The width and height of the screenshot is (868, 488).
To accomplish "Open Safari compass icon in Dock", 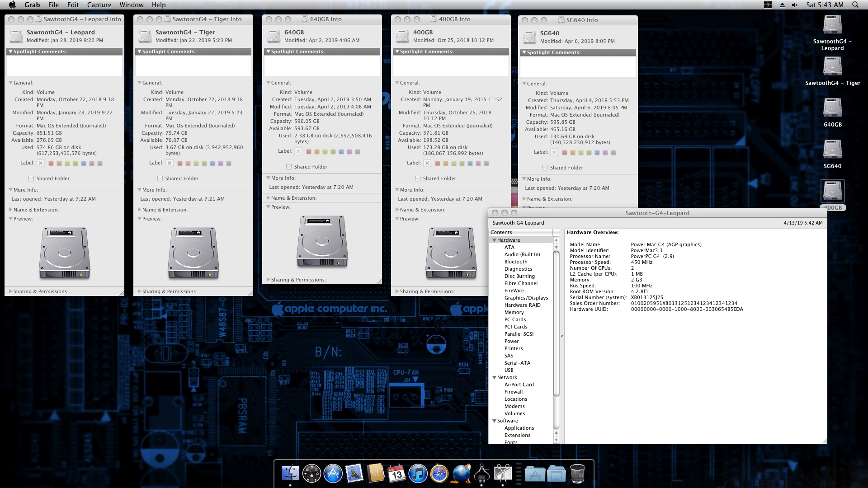I will (439, 474).
